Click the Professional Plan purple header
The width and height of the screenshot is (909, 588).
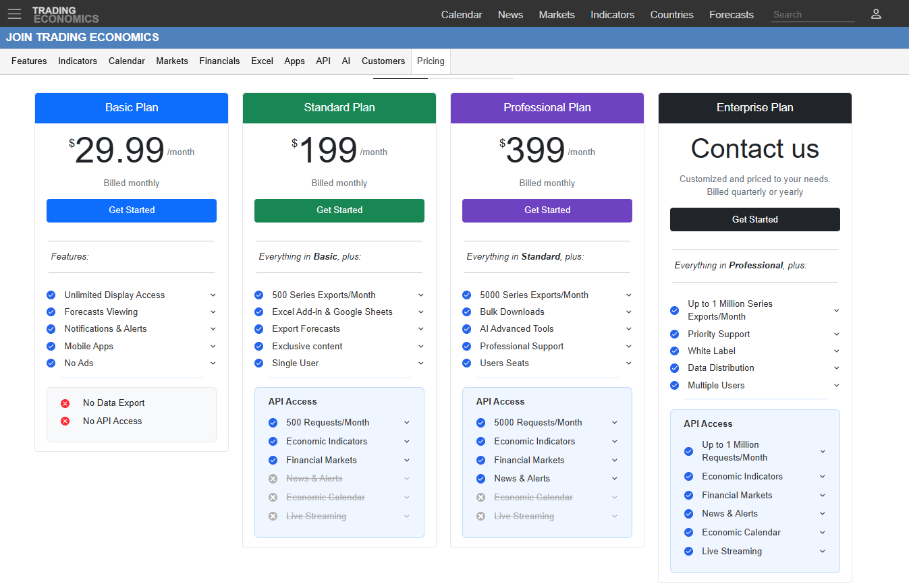pos(547,108)
